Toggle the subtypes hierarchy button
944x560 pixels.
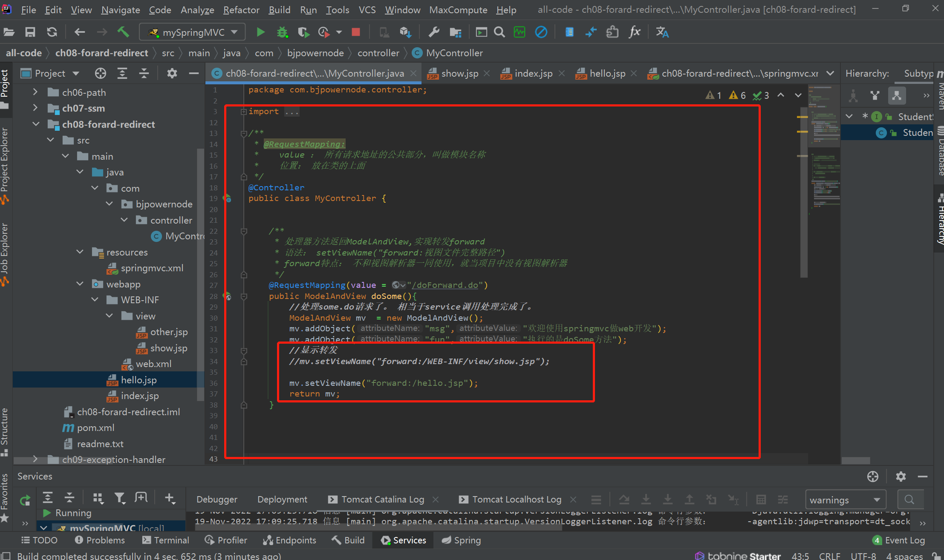click(897, 95)
